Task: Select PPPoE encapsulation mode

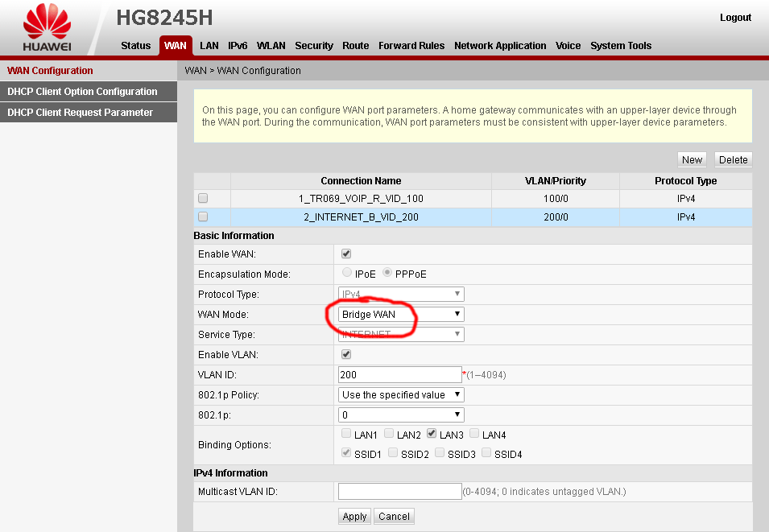Action: point(387,272)
